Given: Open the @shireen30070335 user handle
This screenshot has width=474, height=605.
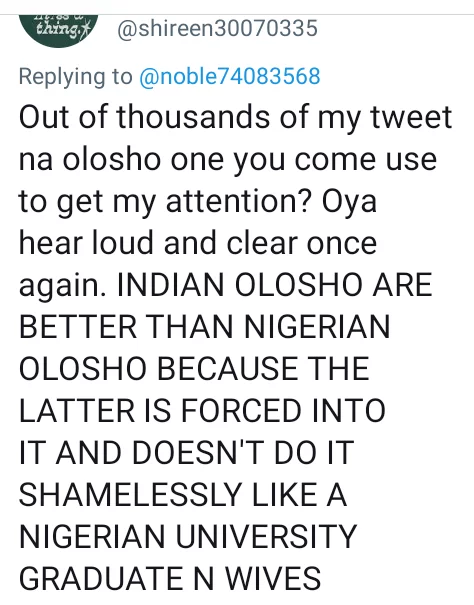Looking at the screenshot, I should coord(217,29).
